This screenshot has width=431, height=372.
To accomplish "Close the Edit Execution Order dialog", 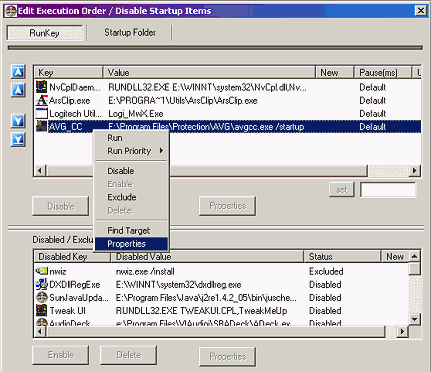I will click(x=421, y=11).
